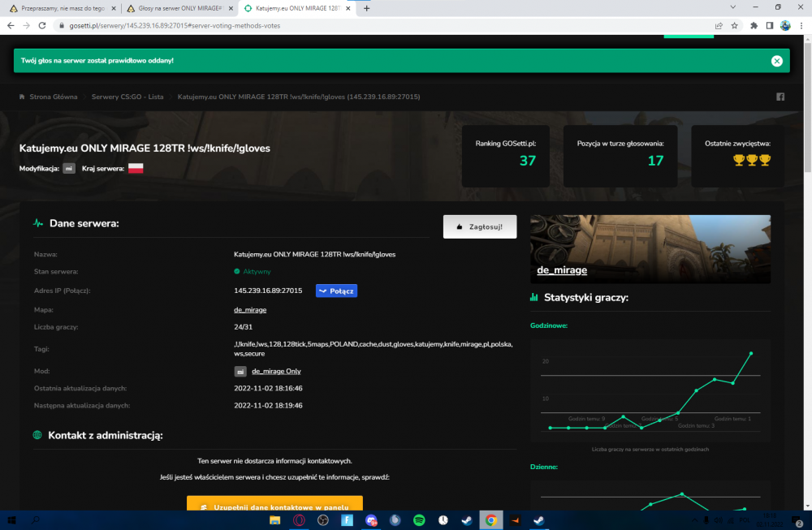Open Discord from the taskbar
The image size is (812, 530).
pos(371,520)
